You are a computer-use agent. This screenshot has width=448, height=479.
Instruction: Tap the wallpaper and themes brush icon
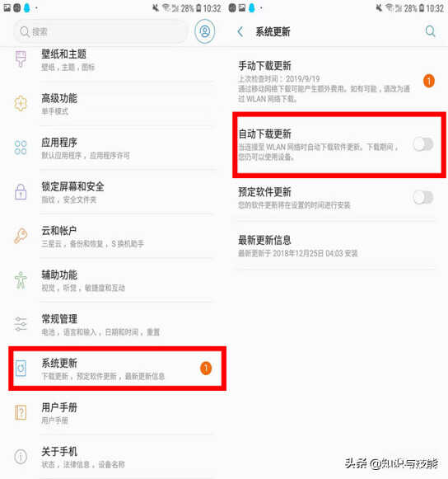[21, 59]
